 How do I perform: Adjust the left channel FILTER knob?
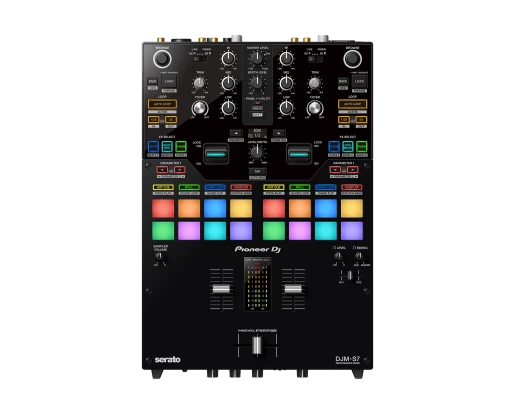point(199,108)
